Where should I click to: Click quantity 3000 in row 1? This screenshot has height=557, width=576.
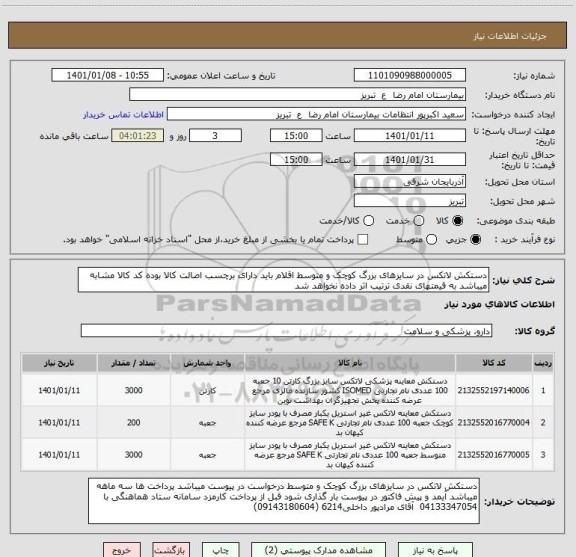point(133,390)
